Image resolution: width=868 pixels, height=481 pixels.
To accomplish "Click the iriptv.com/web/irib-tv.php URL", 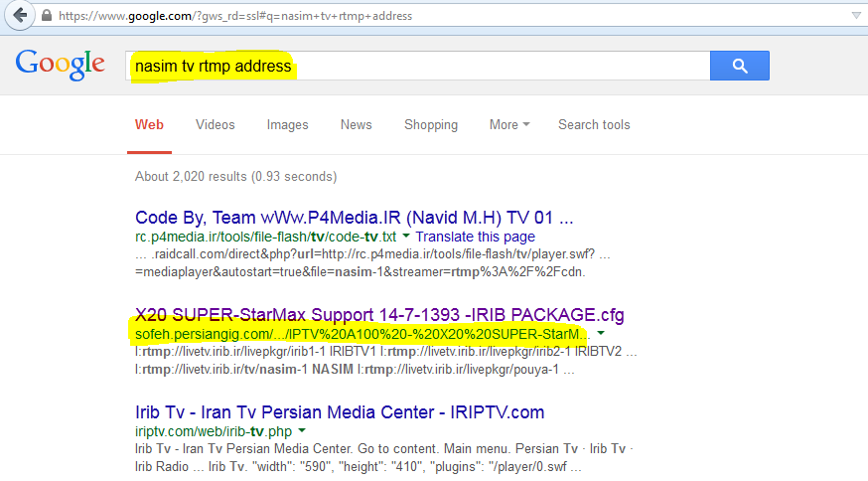I will (214, 431).
